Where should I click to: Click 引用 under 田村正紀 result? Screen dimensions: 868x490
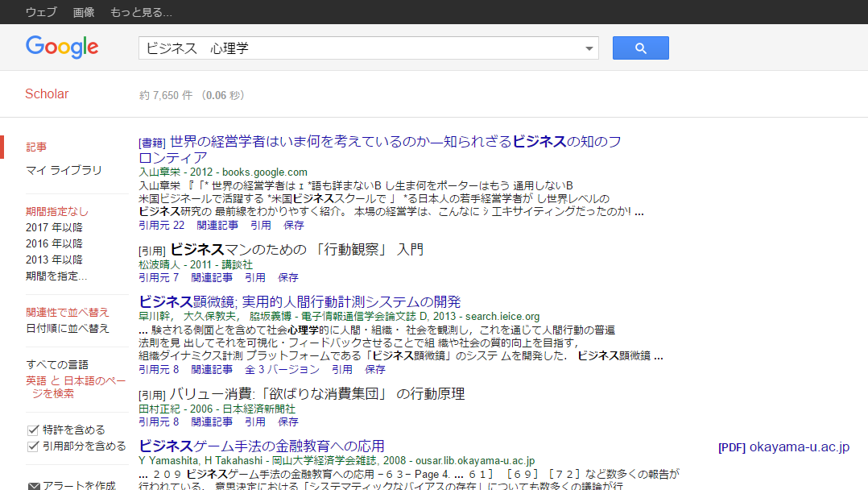[255, 421]
